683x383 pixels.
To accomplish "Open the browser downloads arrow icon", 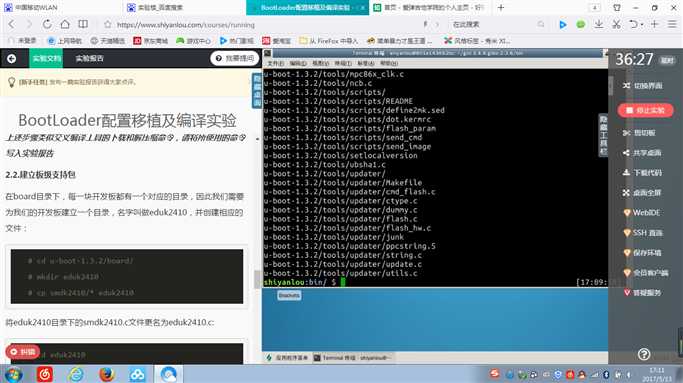I will (x=599, y=24).
